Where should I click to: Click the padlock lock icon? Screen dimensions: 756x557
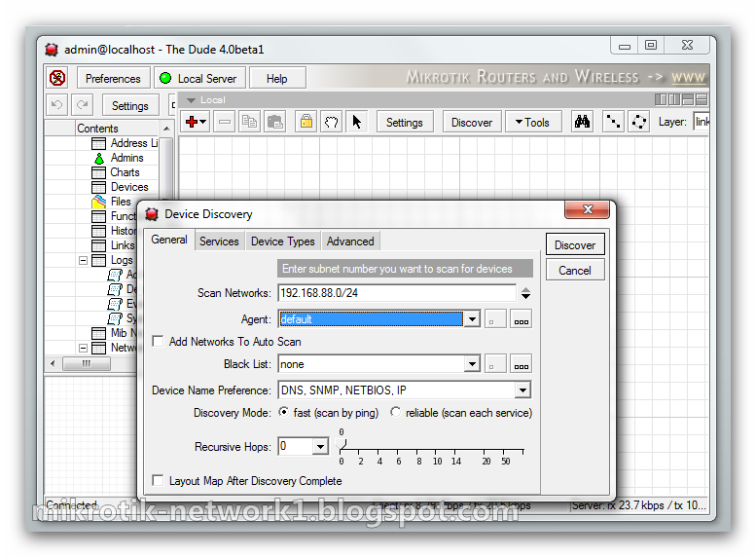tap(306, 122)
